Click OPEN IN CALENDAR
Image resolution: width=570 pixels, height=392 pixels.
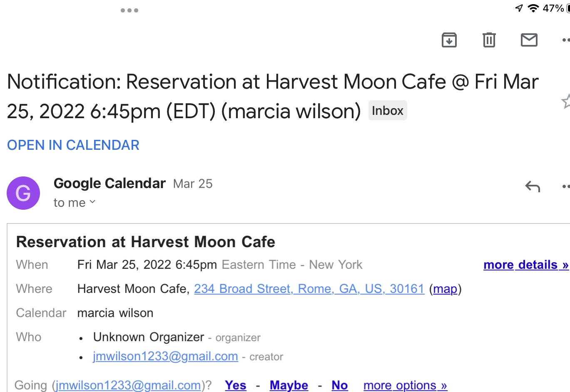(x=73, y=145)
